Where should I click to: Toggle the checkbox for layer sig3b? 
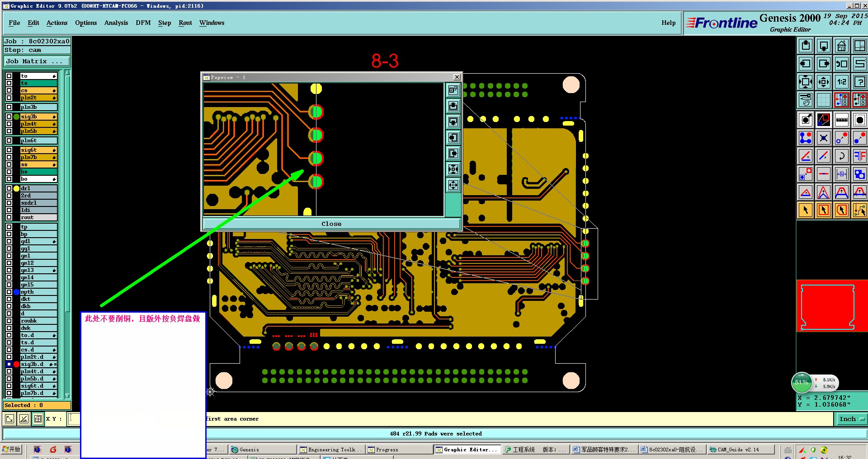pos(9,117)
